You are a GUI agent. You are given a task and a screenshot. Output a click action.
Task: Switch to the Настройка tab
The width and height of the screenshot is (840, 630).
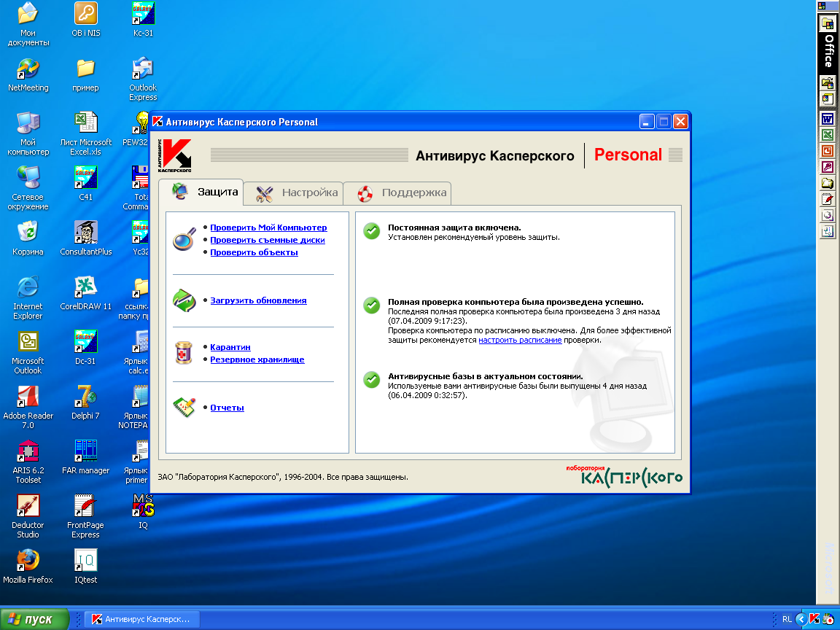coord(293,192)
